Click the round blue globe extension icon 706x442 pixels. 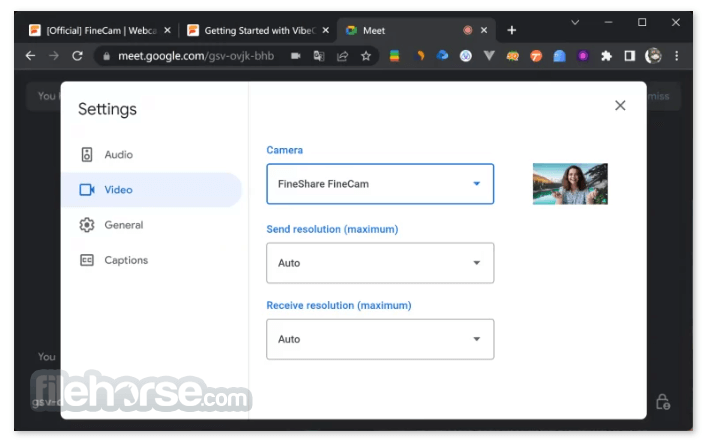pos(466,56)
